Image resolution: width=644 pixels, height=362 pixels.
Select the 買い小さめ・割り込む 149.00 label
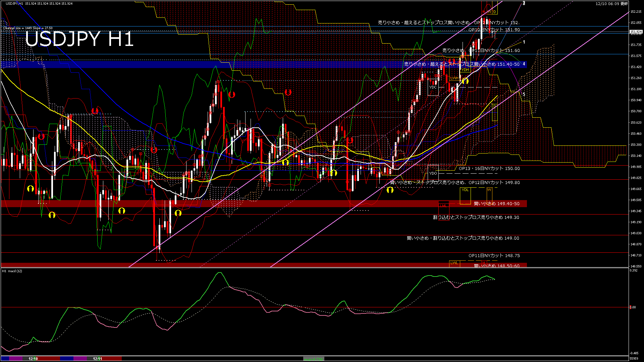click(x=463, y=238)
